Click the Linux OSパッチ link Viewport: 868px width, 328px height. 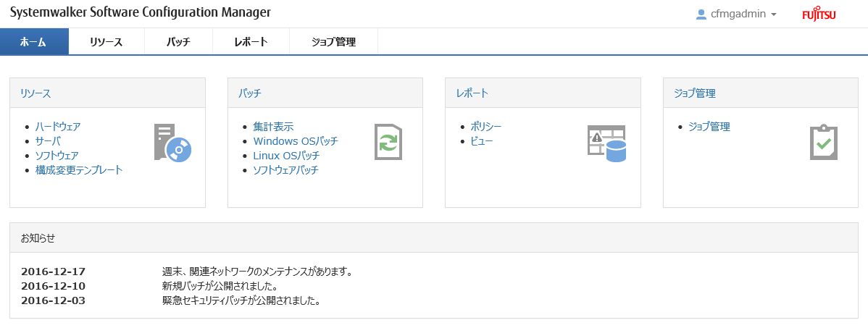[x=286, y=156]
